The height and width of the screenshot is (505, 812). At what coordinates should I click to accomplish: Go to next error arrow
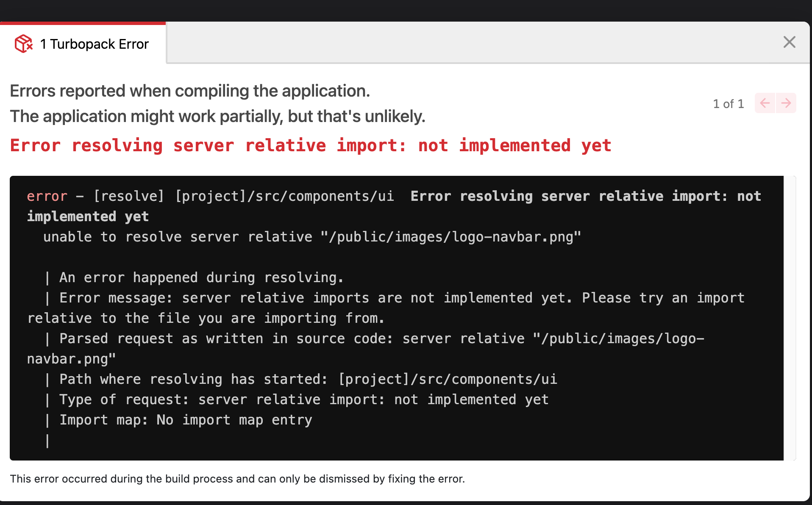tap(786, 103)
